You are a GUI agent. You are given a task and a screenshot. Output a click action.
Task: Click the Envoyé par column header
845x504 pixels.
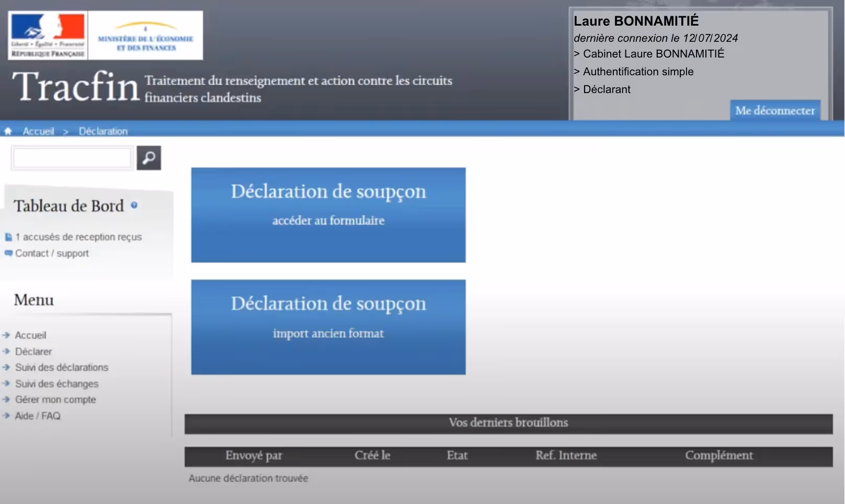click(x=254, y=456)
